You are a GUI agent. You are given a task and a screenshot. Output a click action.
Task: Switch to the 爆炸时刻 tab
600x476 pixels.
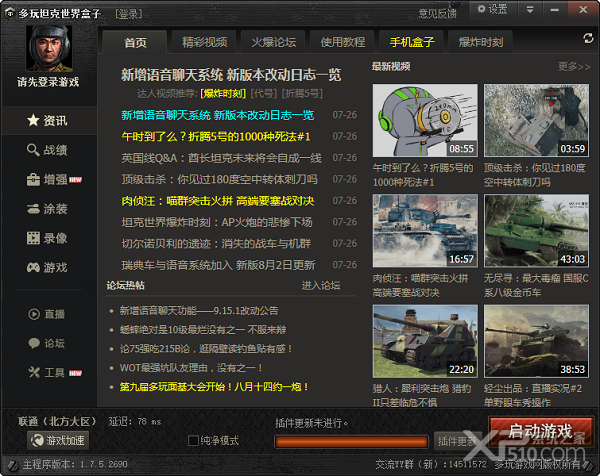(481, 42)
